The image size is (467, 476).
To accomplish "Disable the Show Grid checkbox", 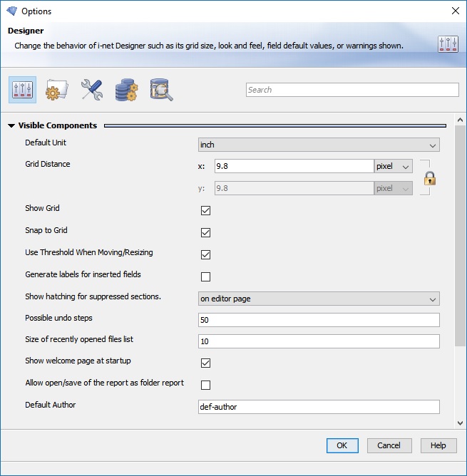I will point(206,211).
